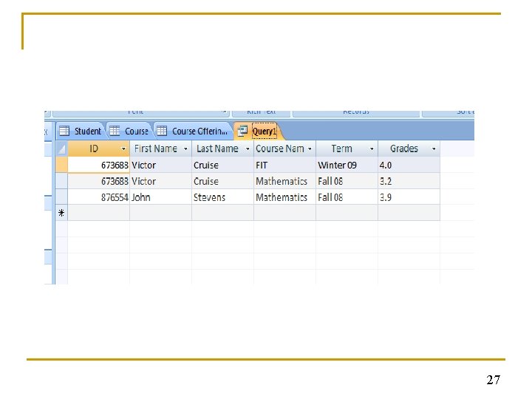
Task: Open the ID column dropdown arrow
Action: point(123,149)
